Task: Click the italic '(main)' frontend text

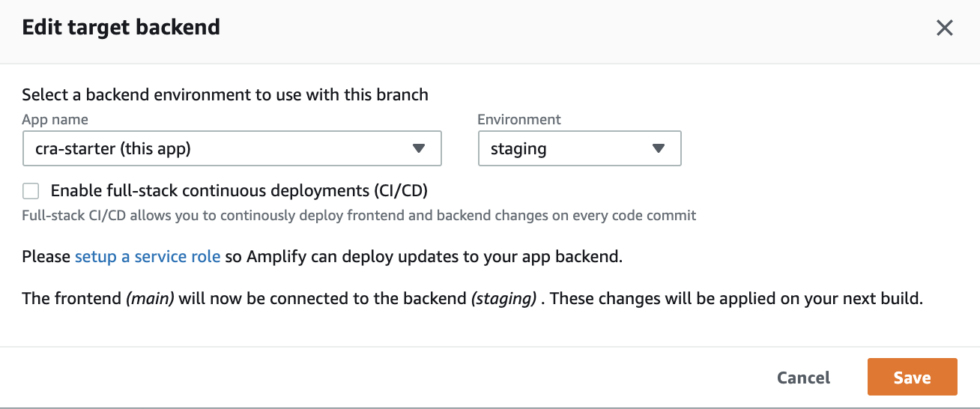Action: point(150,298)
